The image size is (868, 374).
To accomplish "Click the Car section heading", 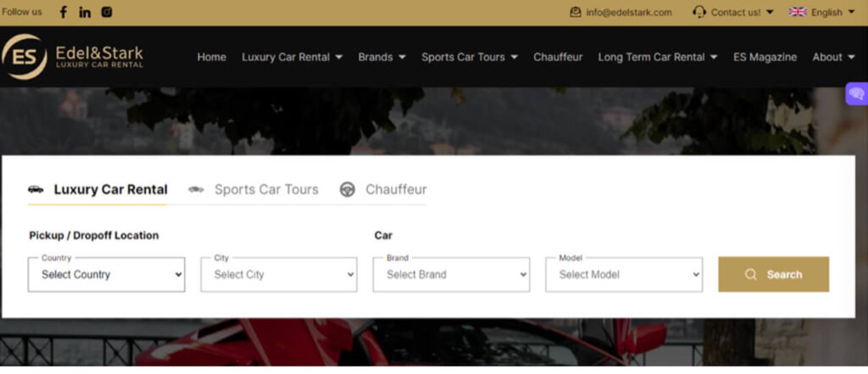I will (383, 236).
